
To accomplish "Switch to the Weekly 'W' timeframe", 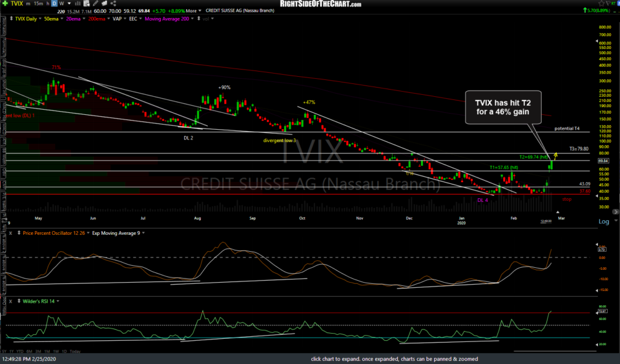I will coord(62,4).
